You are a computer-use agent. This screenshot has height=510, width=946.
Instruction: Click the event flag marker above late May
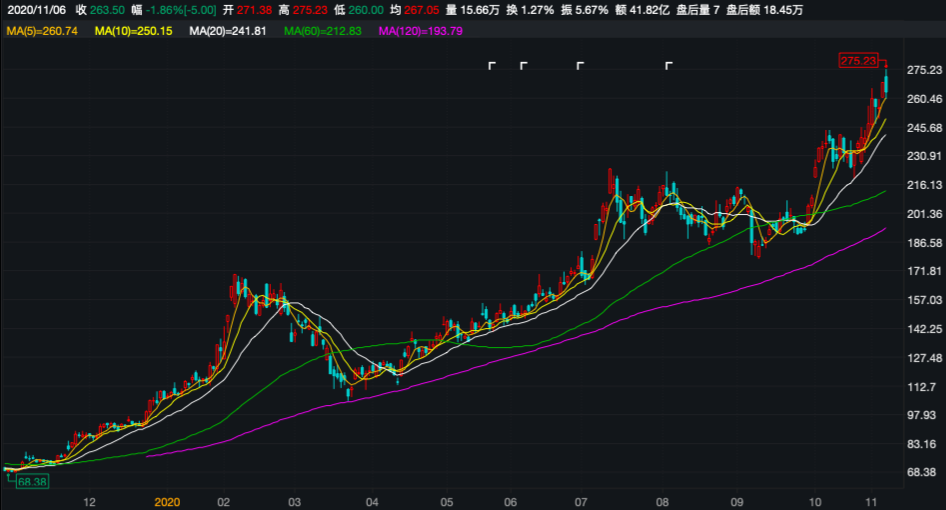492,66
